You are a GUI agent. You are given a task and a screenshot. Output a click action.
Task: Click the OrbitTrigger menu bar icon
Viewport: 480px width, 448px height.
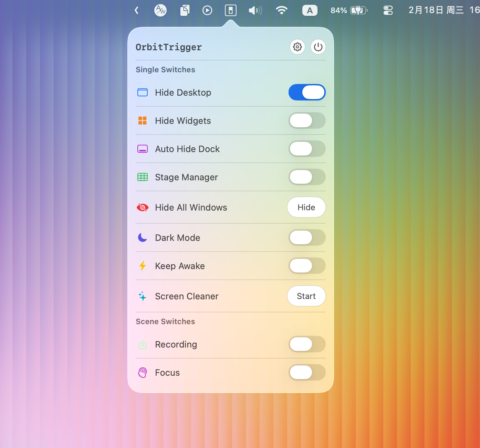pos(230,10)
